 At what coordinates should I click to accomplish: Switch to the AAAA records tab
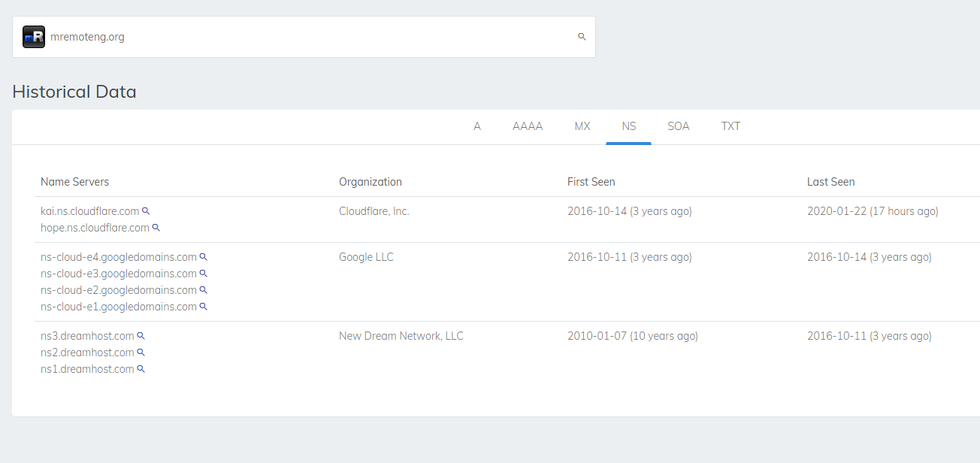[528, 126]
